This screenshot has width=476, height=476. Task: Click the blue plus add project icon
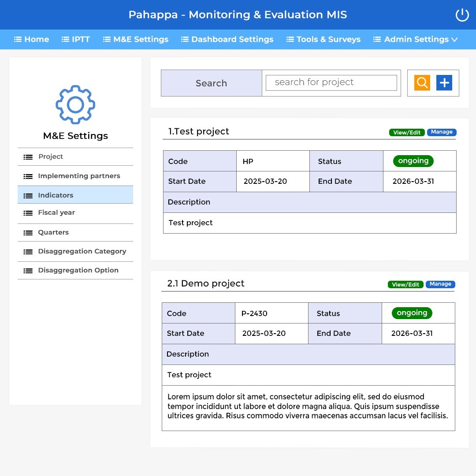(x=444, y=82)
